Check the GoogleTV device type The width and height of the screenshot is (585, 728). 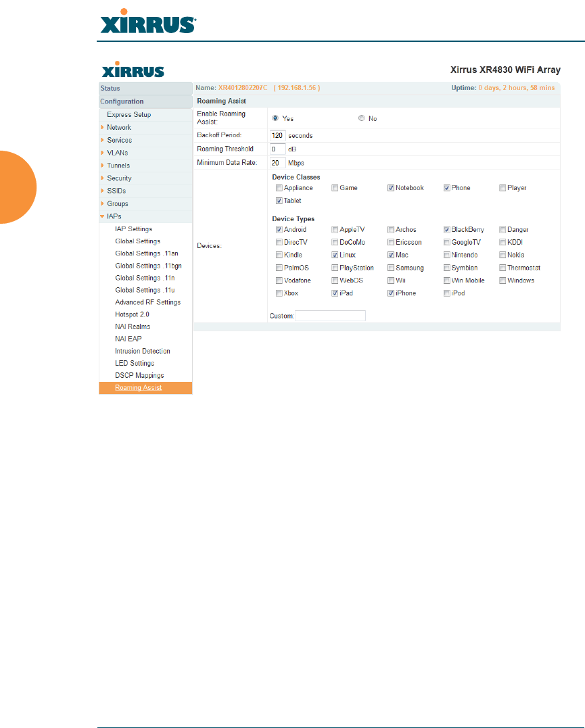[x=446, y=243]
